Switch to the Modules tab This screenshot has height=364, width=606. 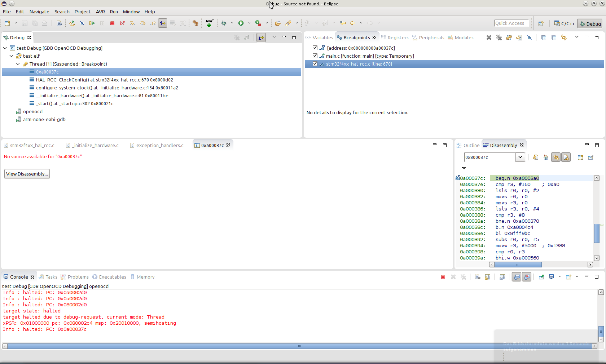[x=461, y=37]
